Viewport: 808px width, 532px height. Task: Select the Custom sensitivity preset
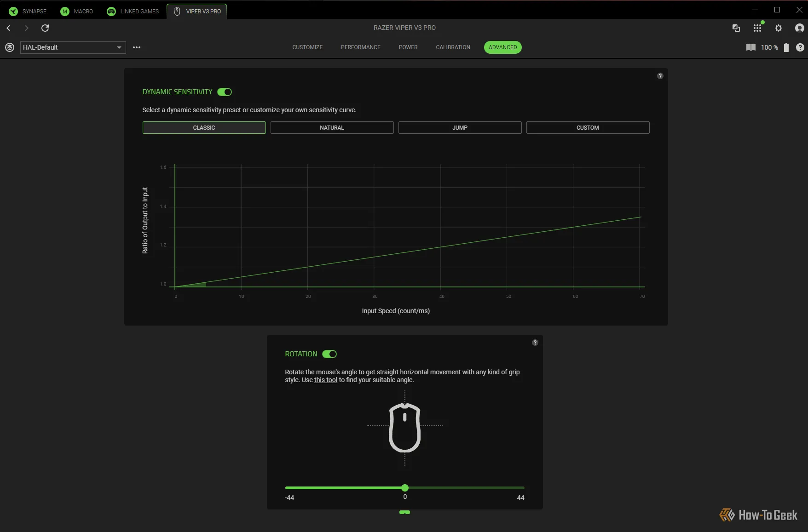click(x=588, y=128)
